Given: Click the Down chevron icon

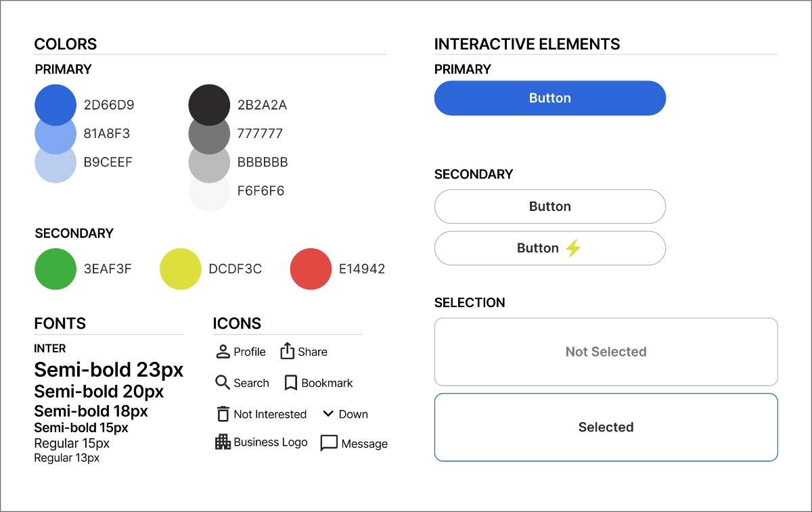Looking at the screenshot, I should [328, 414].
